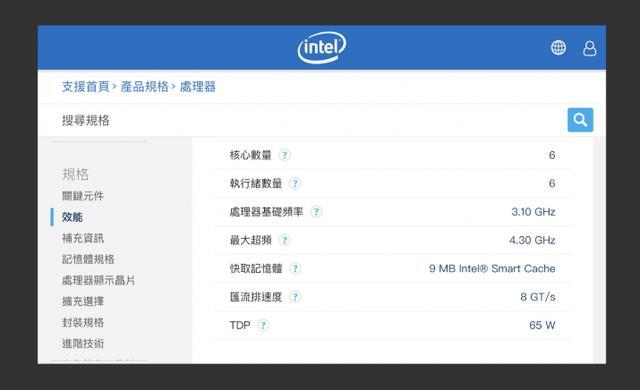The width and height of the screenshot is (640, 390).
Task: Open help icon next to 最大超頻
Action: point(284,240)
